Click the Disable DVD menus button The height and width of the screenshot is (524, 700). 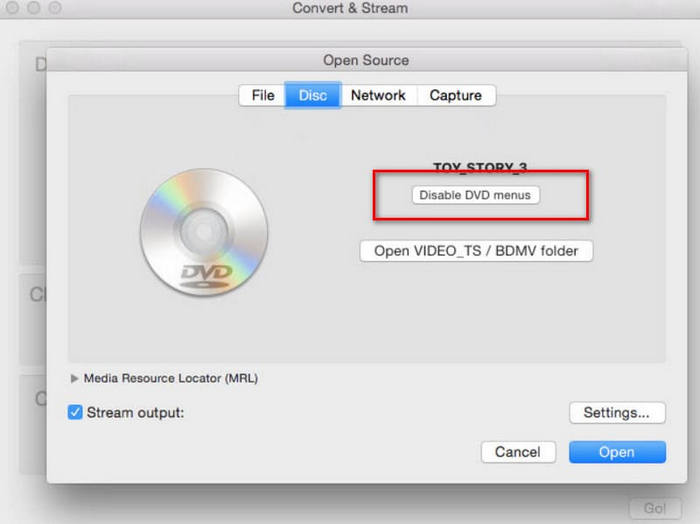(475, 195)
